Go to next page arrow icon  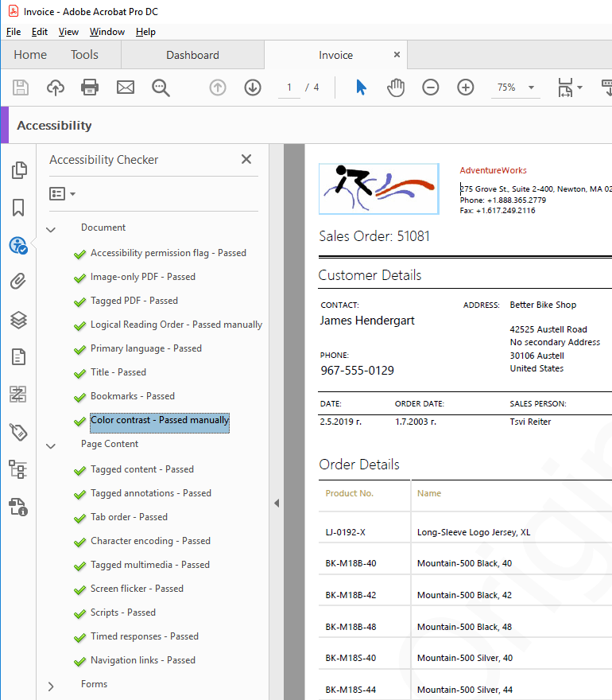point(253,87)
